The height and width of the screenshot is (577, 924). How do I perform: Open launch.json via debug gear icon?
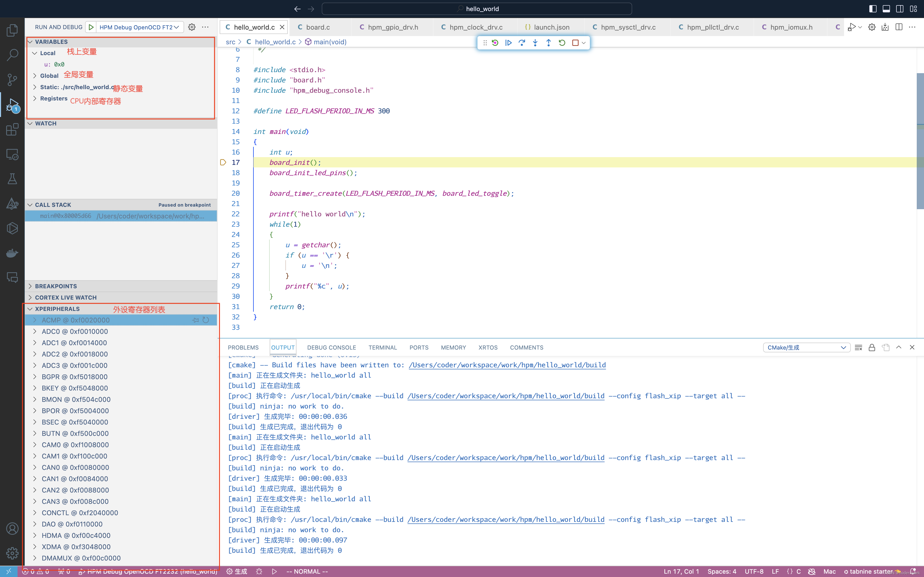pyautogui.click(x=192, y=27)
